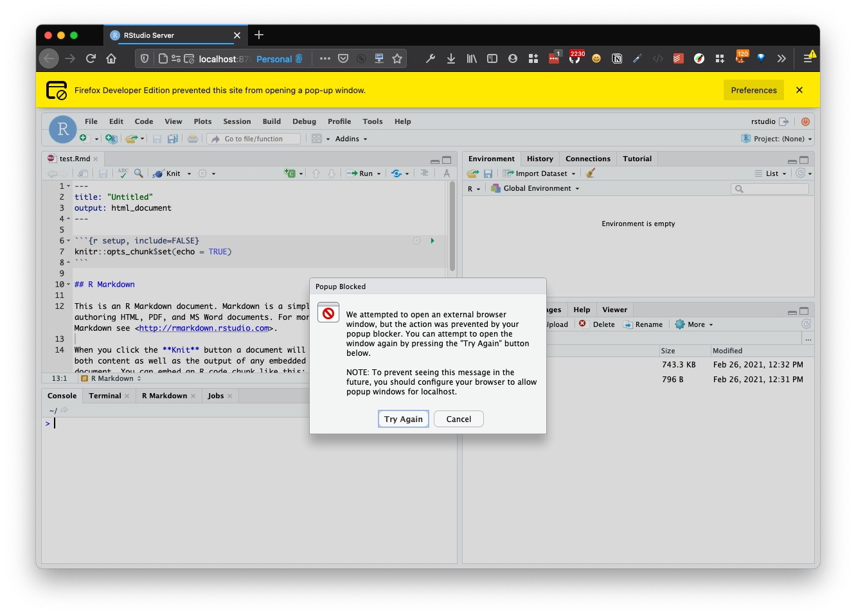Switch to the Terminal tab
Image resolution: width=856 pixels, height=616 pixels.
pos(105,396)
